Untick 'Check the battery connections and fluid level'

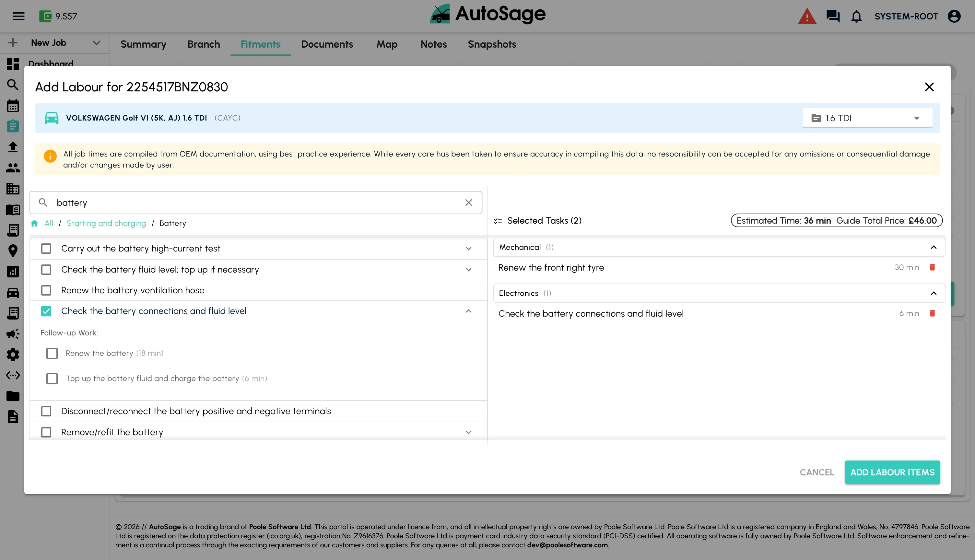(x=46, y=311)
